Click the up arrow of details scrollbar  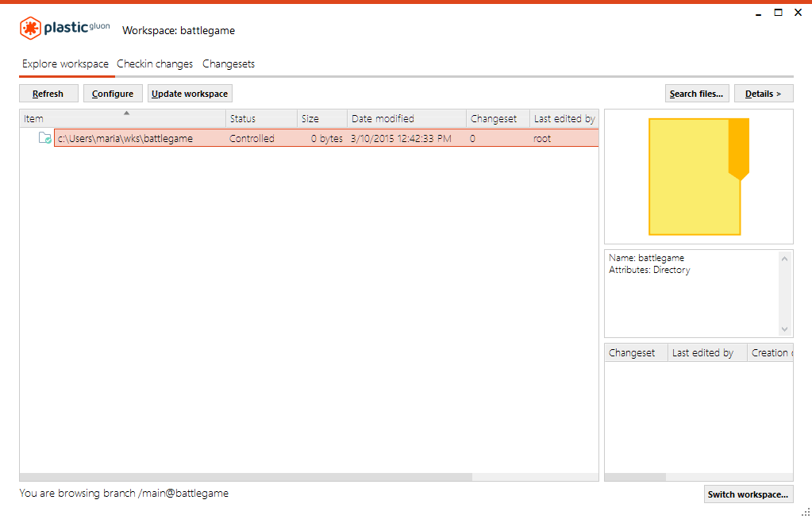[784, 259]
